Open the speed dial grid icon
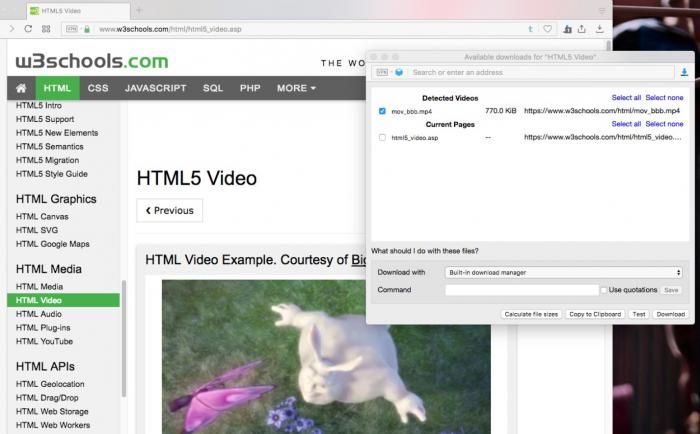 pos(46,29)
